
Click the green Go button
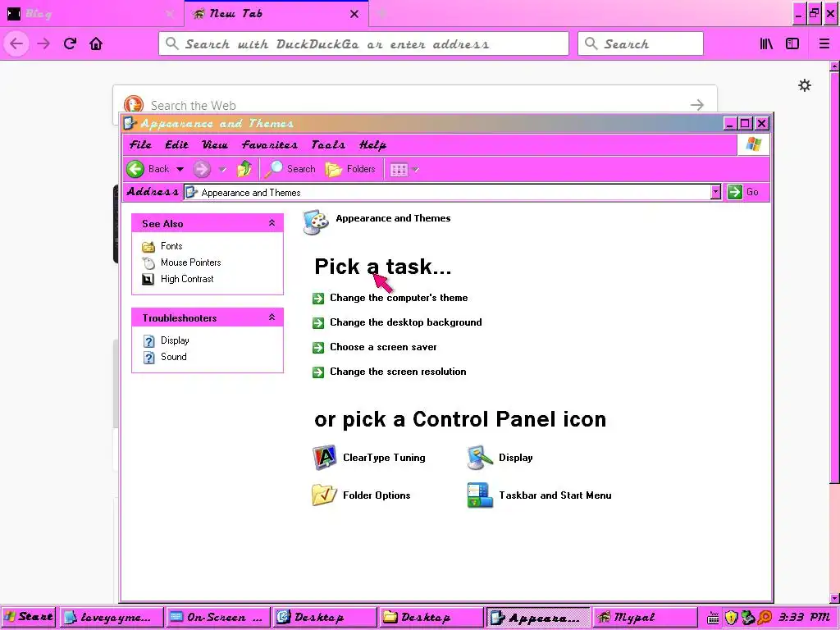tap(743, 192)
